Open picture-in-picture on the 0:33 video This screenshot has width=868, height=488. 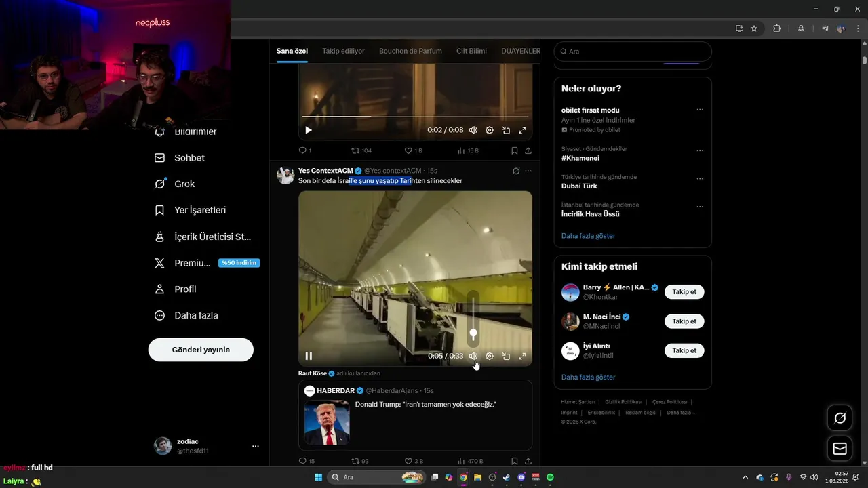click(x=506, y=356)
